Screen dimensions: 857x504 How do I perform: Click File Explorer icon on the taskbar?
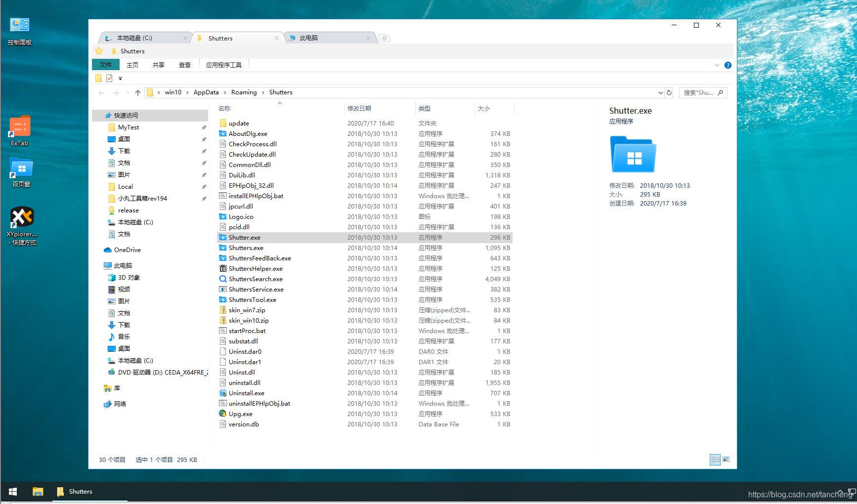38,491
